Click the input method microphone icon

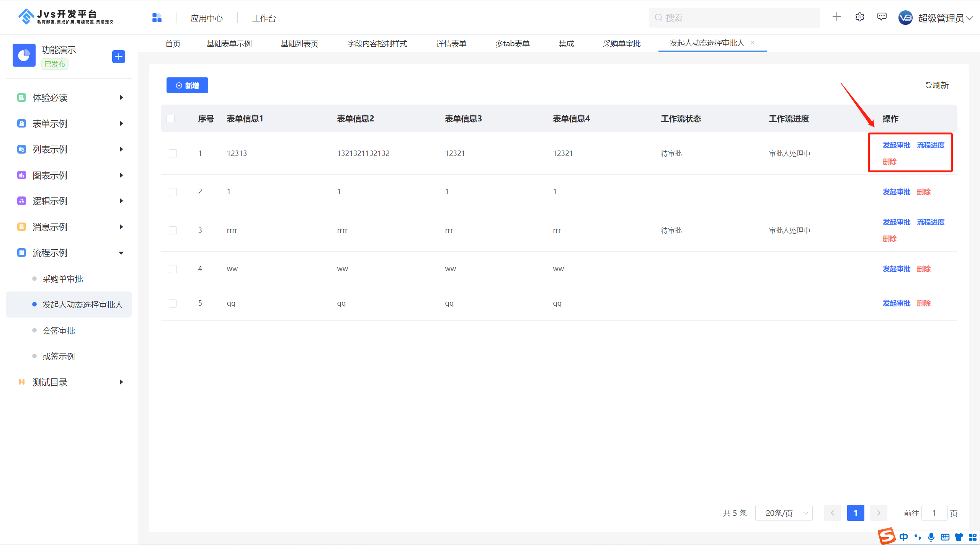pyautogui.click(x=931, y=537)
